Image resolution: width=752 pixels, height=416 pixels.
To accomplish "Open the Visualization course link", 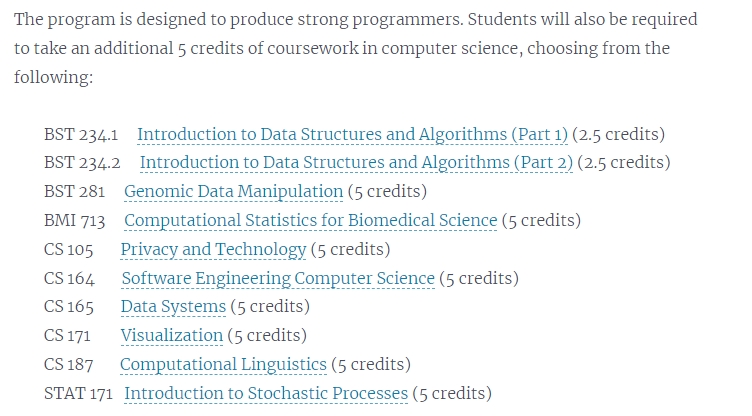I will 172,336.
